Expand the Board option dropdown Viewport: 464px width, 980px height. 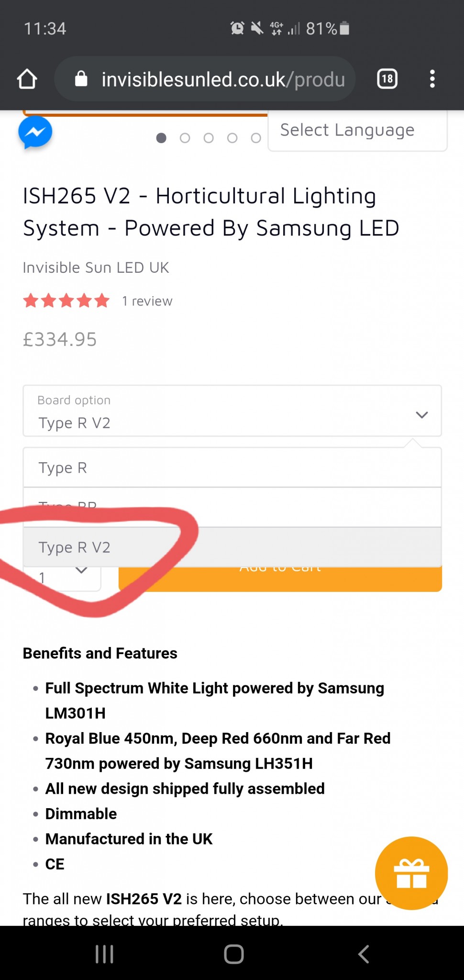tap(232, 411)
